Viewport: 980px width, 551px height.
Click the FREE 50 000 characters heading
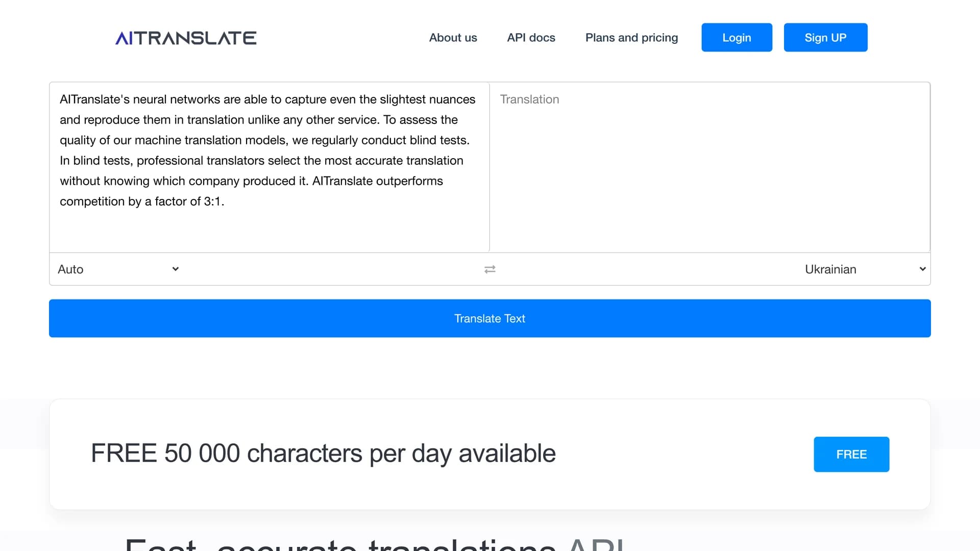click(x=323, y=454)
